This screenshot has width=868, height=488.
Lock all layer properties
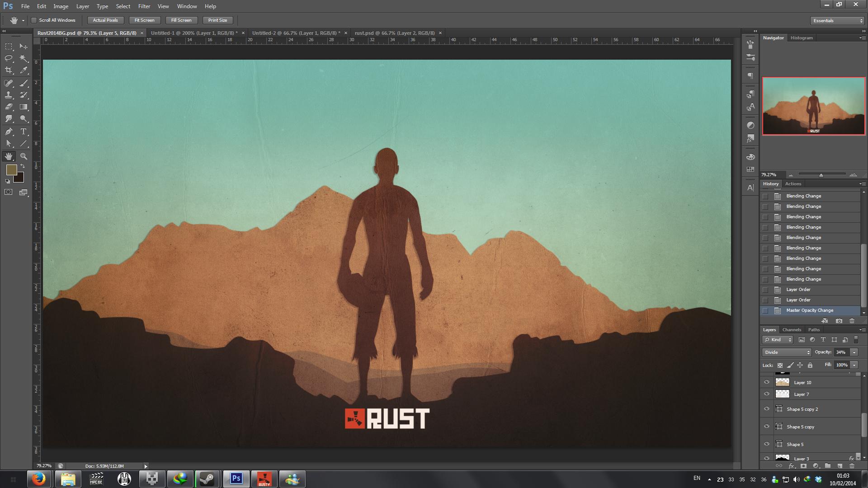tap(810, 365)
